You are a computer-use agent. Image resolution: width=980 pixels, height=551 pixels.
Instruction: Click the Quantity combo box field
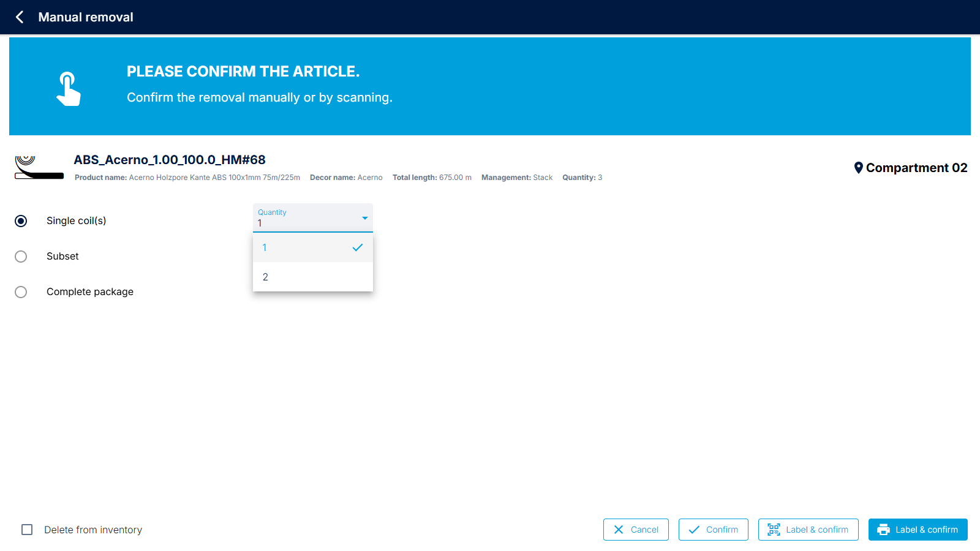point(306,219)
